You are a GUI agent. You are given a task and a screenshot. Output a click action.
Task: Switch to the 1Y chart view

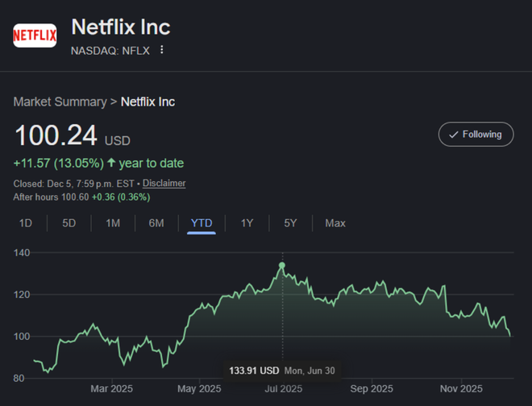(x=247, y=223)
